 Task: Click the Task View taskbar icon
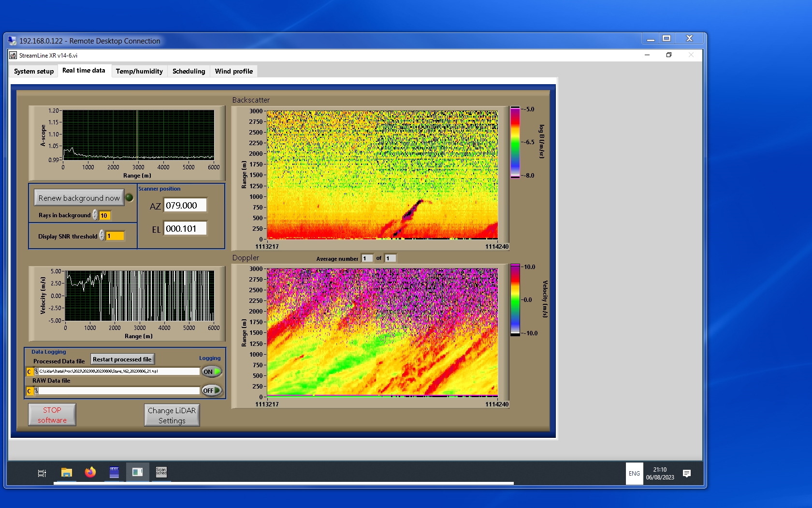click(x=42, y=473)
